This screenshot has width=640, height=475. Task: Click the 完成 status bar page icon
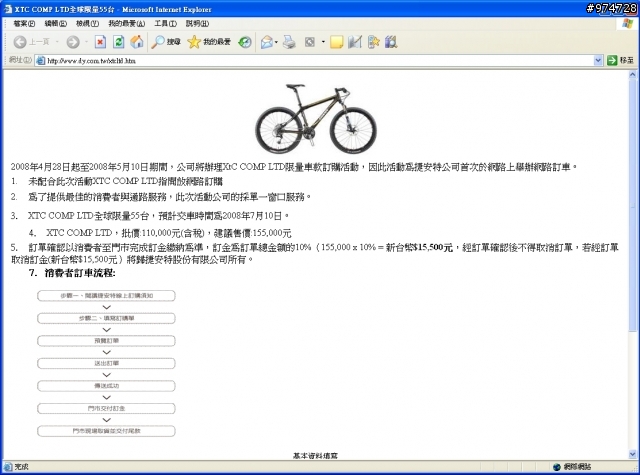[x=8, y=466]
